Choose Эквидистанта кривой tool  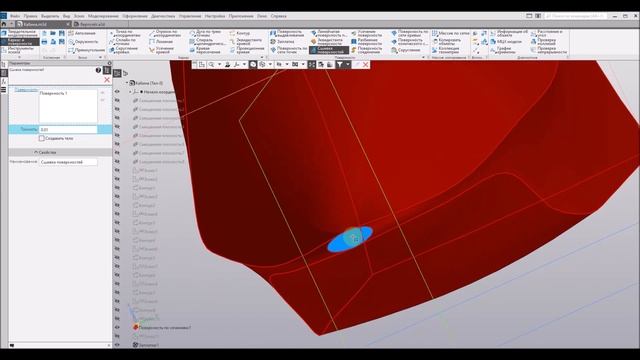(x=245, y=42)
